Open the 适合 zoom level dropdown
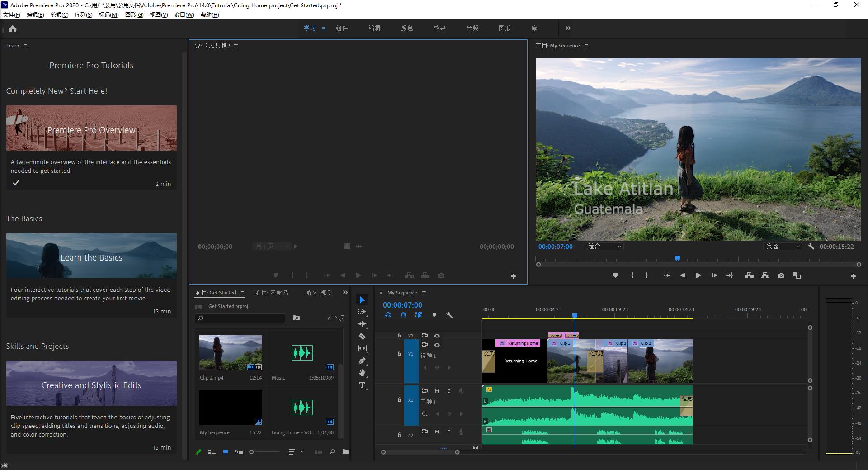868x470 pixels. 604,247
